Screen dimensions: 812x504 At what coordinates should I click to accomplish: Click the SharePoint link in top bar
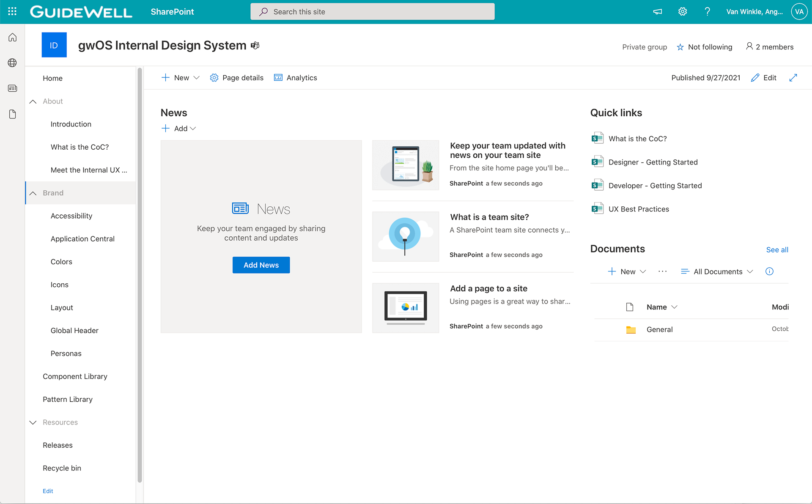point(172,12)
